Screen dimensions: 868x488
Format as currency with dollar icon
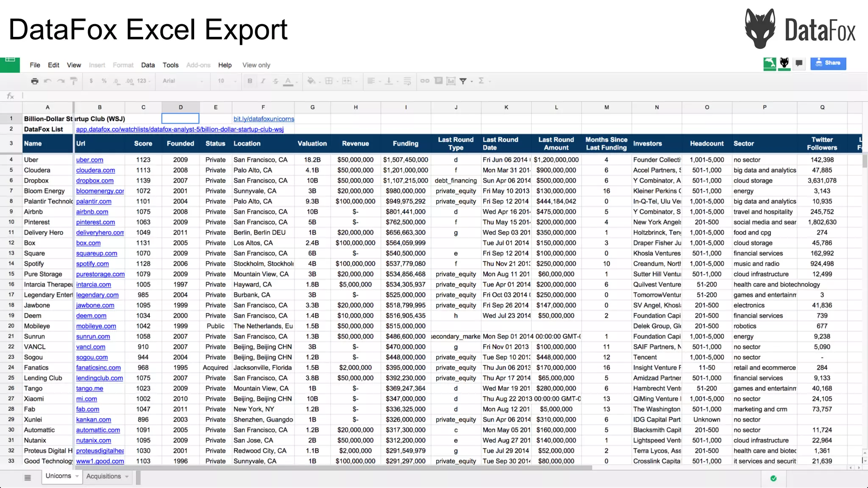91,81
